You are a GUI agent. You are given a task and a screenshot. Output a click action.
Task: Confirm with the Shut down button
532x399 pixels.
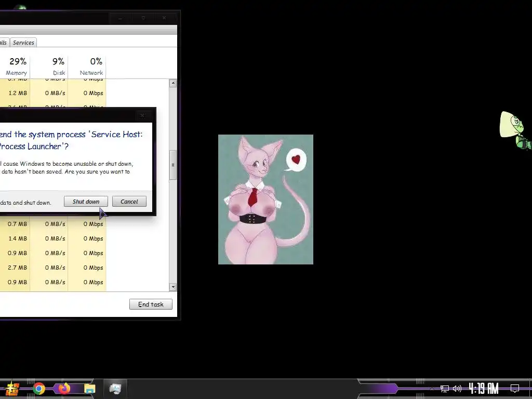click(x=86, y=202)
